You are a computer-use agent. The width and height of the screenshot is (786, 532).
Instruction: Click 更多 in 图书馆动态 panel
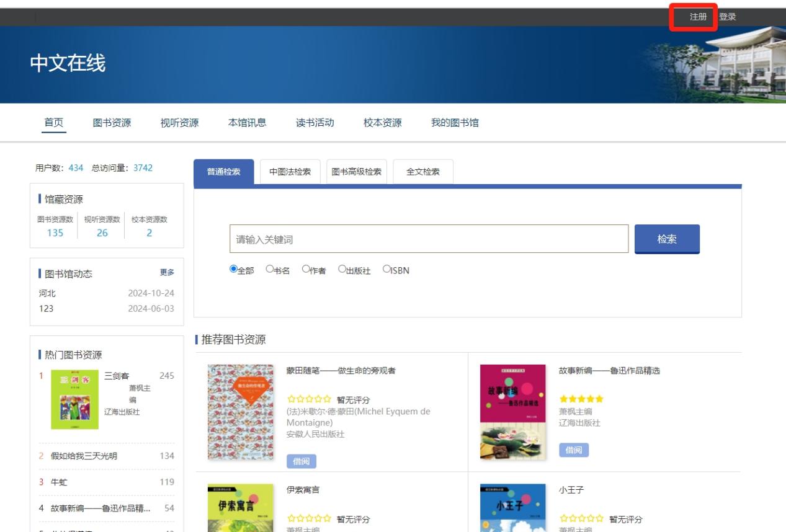coord(167,273)
